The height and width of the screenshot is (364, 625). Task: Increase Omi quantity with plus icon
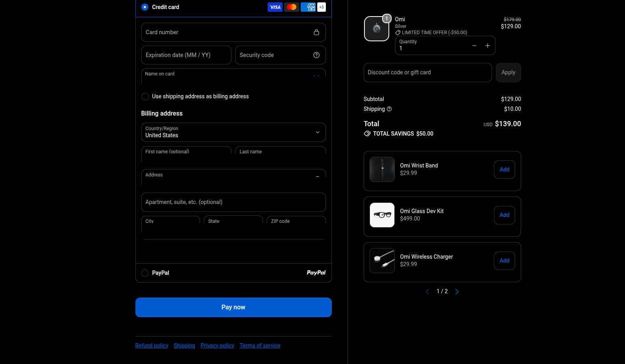[488, 46]
